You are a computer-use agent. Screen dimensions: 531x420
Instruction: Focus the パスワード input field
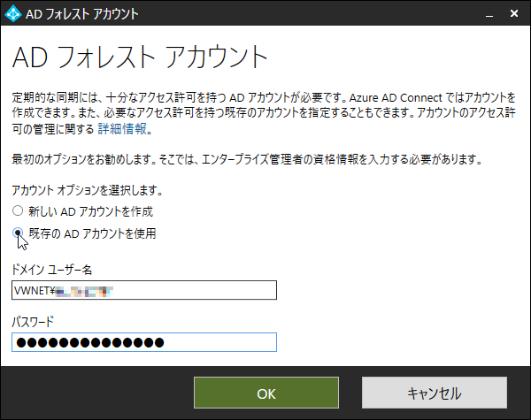[x=144, y=342]
